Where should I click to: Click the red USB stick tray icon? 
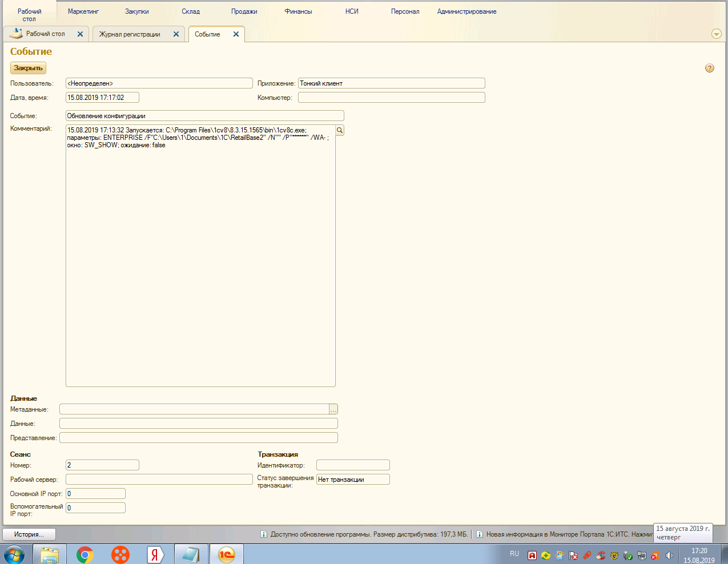click(587, 555)
